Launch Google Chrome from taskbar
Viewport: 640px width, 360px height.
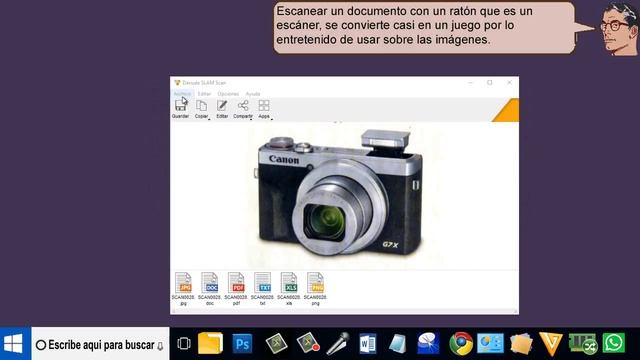coord(461,344)
